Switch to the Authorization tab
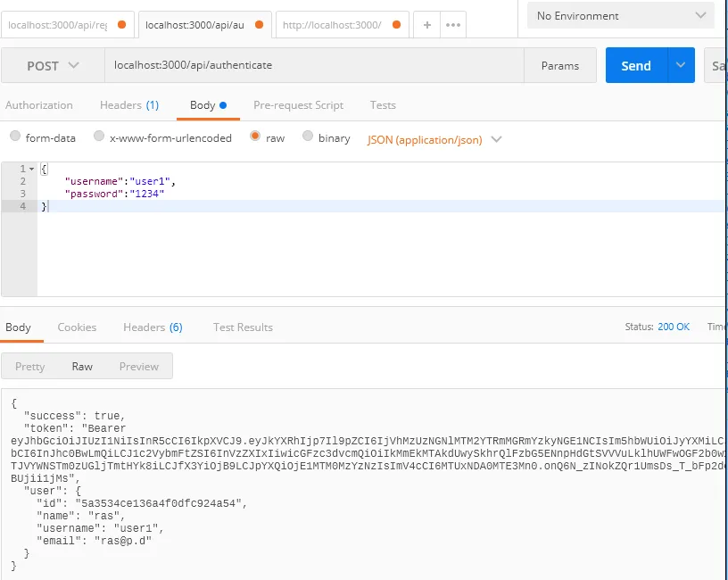Screen dimensions: 728x580 [x=39, y=105]
